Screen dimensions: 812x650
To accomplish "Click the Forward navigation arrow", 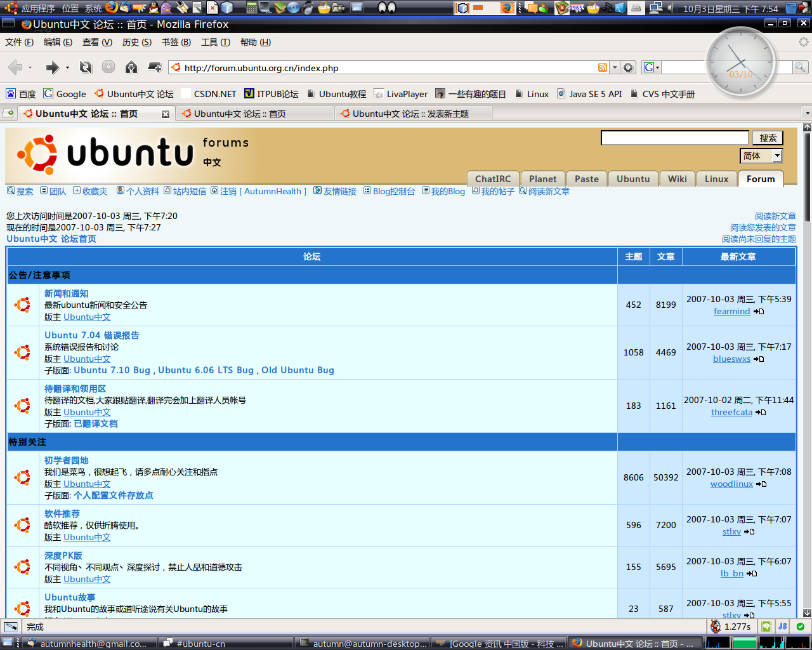I will (53, 67).
